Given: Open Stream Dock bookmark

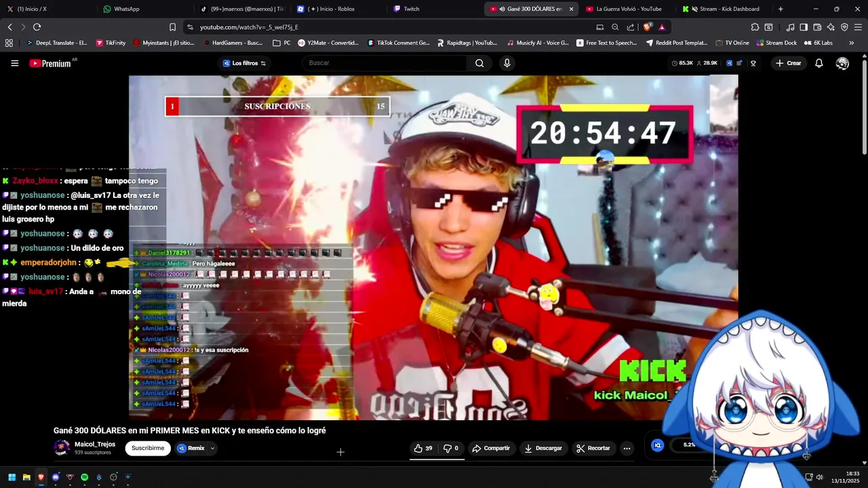Looking at the screenshot, I should click(x=776, y=43).
